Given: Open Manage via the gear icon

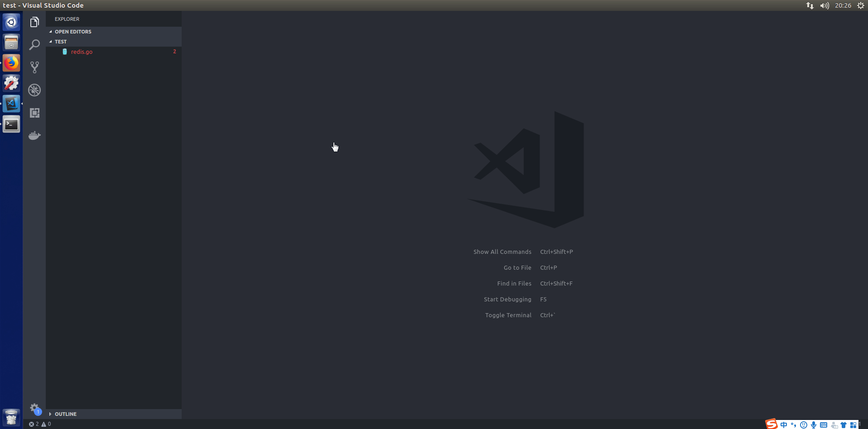Looking at the screenshot, I should pos(34,409).
